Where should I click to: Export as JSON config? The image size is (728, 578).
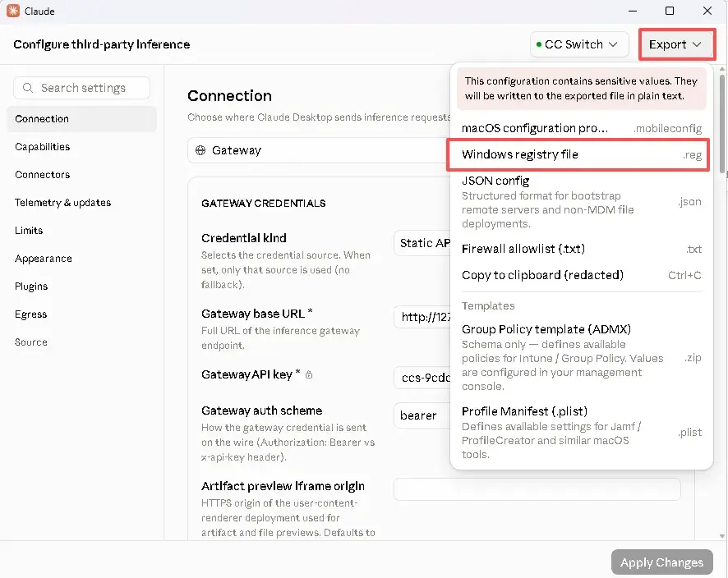tap(581, 202)
